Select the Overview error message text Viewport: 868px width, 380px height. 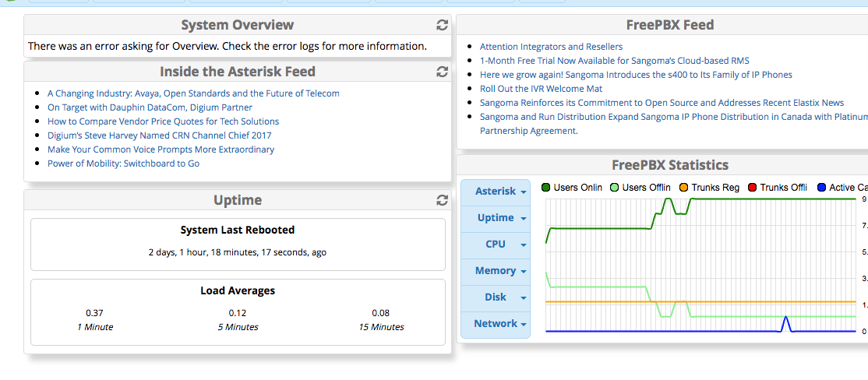pos(228,46)
